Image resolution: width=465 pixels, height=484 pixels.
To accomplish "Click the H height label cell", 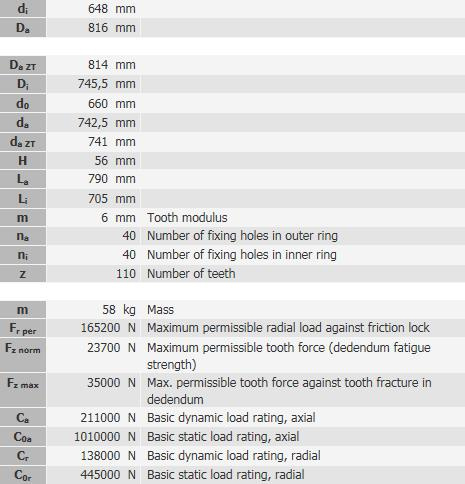I will [23, 161].
